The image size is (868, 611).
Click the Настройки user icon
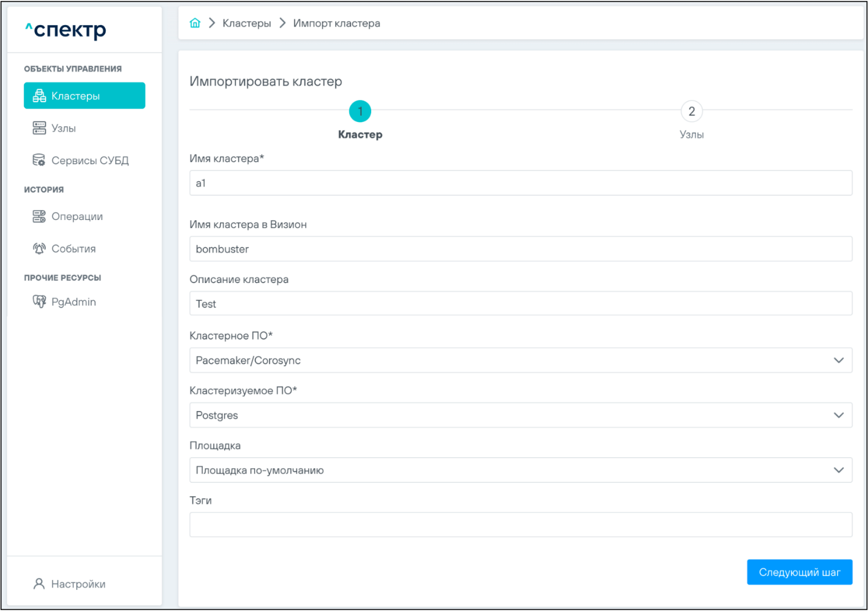point(39,584)
